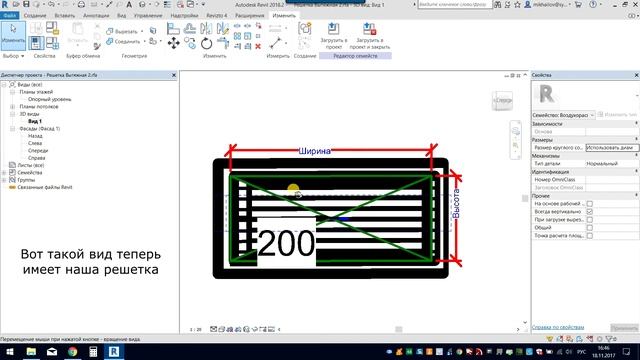
Task: Open the Файл menu tab
Action: [9, 16]
